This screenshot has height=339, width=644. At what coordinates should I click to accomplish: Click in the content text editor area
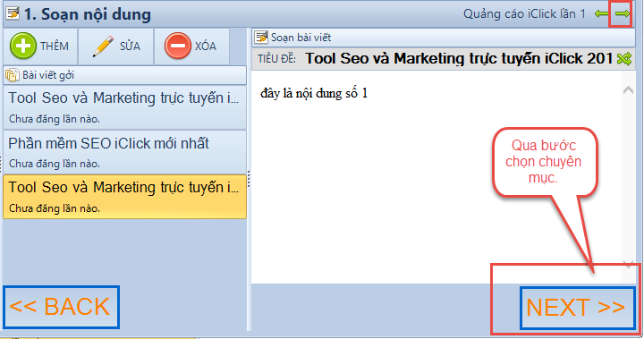(436, 177)
